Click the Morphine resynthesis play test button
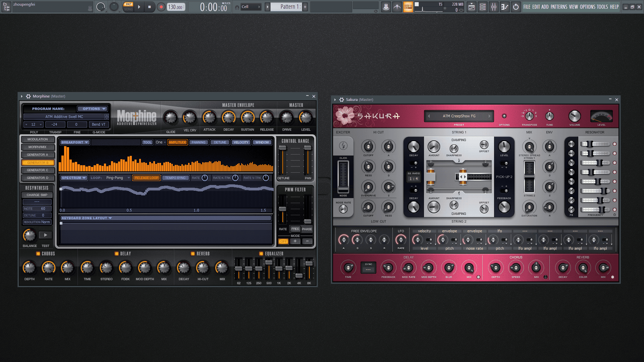 pyautogui.click(x=45, y=235)
